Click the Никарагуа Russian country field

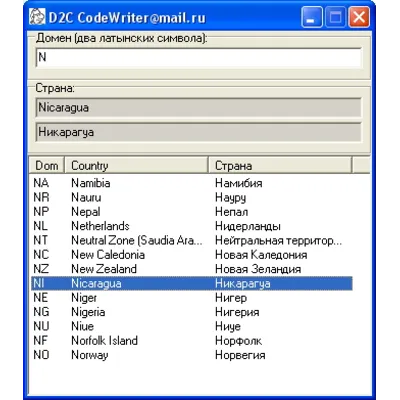coord(199,132)
